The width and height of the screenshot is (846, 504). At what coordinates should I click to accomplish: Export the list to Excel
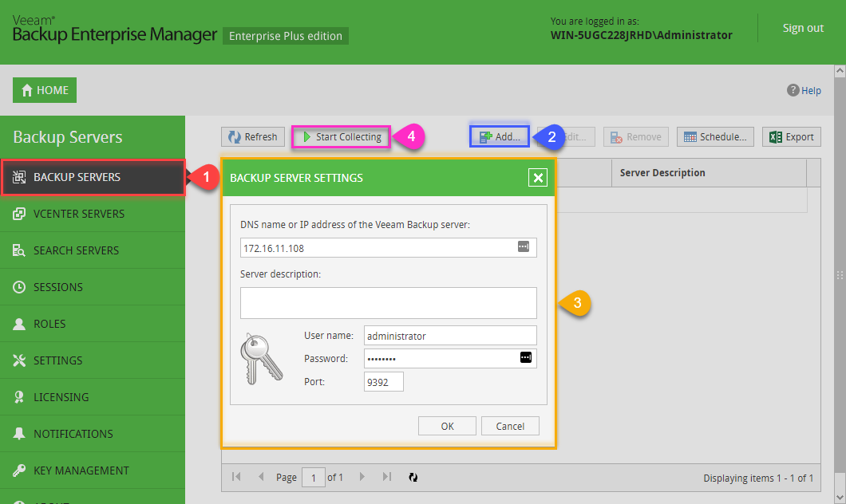tap(791, 137)
